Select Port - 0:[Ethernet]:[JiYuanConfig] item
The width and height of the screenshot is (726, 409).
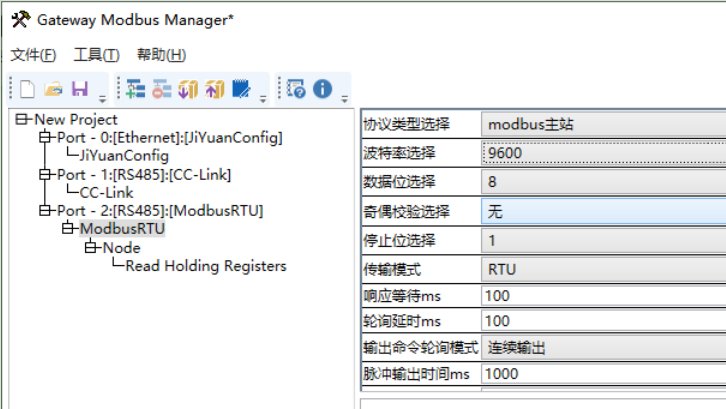point(170,138)
